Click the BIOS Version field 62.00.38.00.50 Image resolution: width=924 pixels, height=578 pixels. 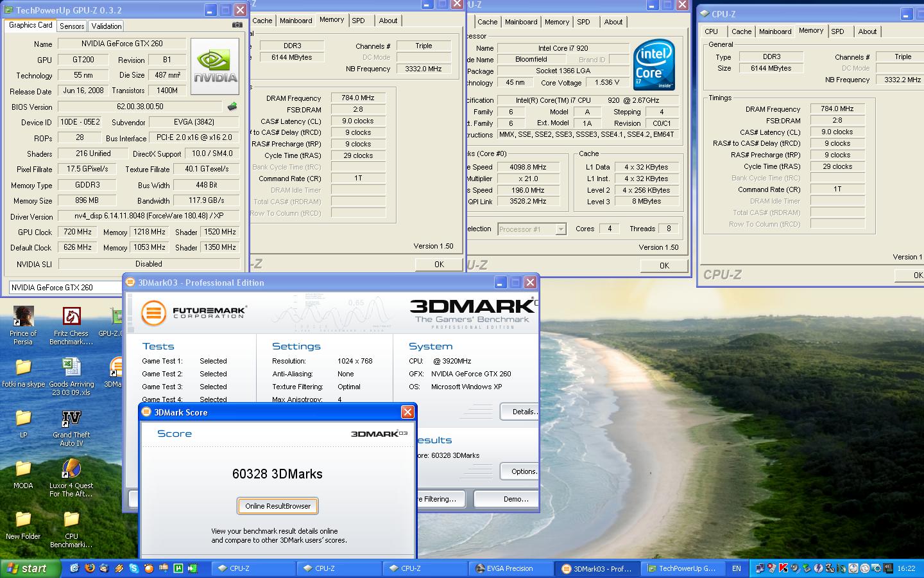click(140, 107)
